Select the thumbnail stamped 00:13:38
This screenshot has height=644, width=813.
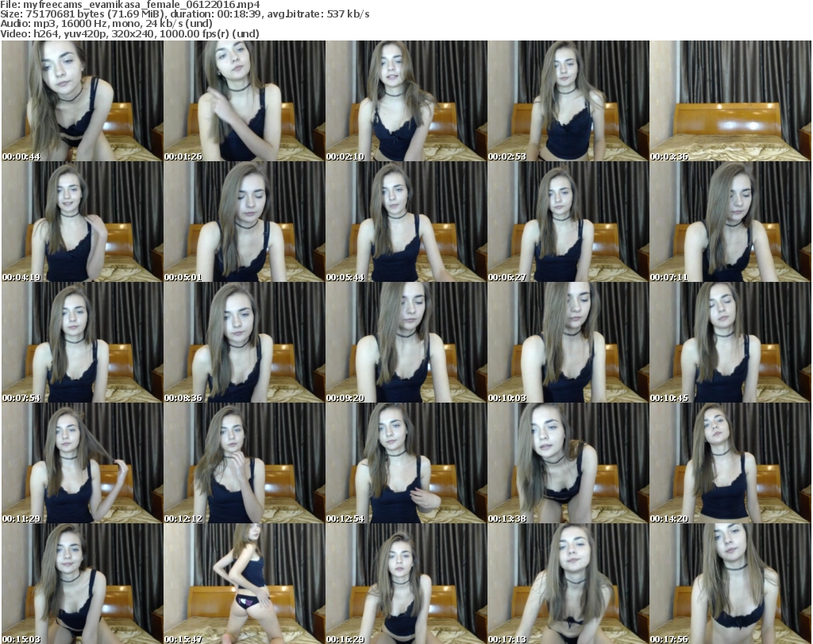click(x=568, y=463)
